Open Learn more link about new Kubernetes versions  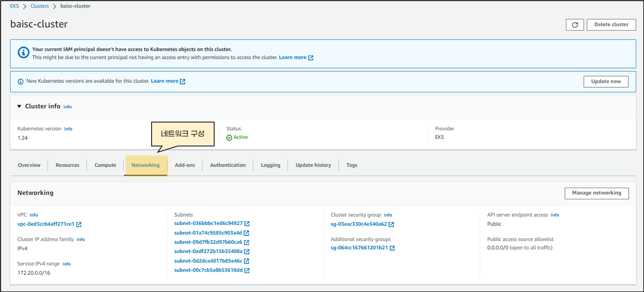click(165, 81)
